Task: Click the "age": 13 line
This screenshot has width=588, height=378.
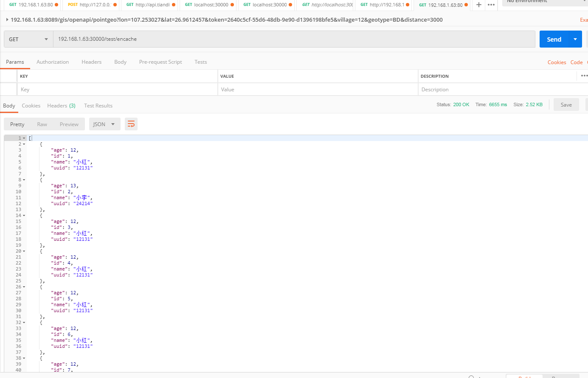Action: tap(65, 186)
